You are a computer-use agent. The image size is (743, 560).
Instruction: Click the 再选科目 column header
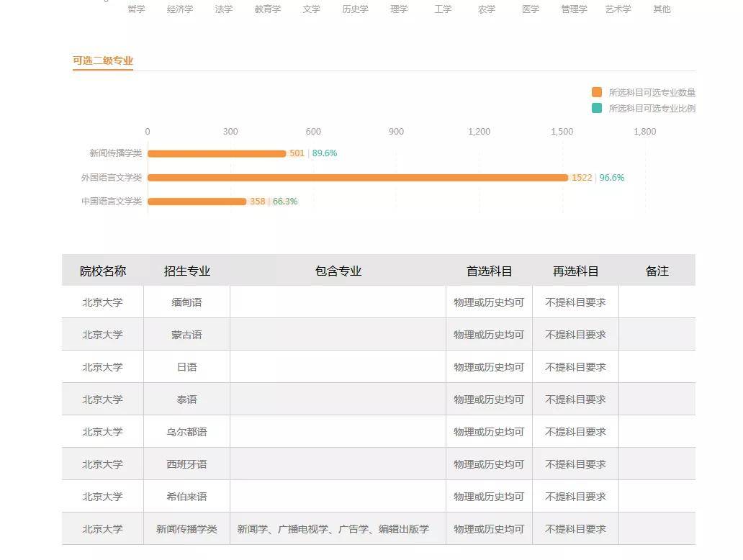pyautogui.click(x=575, y=271)
